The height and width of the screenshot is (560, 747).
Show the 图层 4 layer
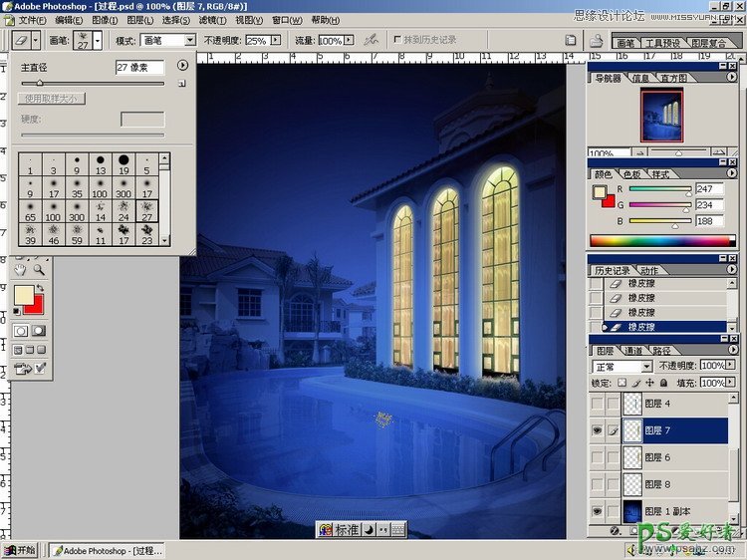coord(597,404)
